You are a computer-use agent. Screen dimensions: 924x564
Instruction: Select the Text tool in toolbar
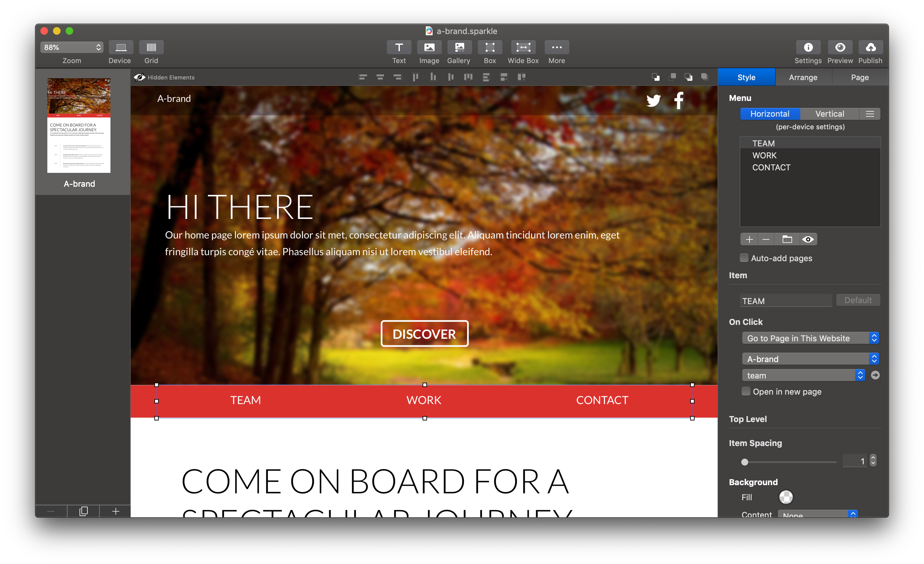point(399,47)
